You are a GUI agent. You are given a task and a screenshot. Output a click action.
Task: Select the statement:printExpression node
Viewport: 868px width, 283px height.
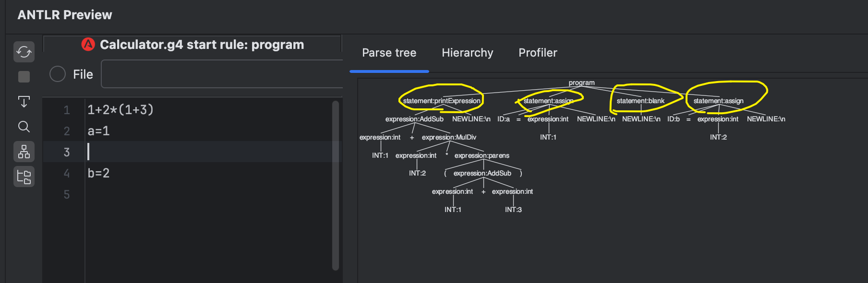pyautogui.click(x=442, y=101)
